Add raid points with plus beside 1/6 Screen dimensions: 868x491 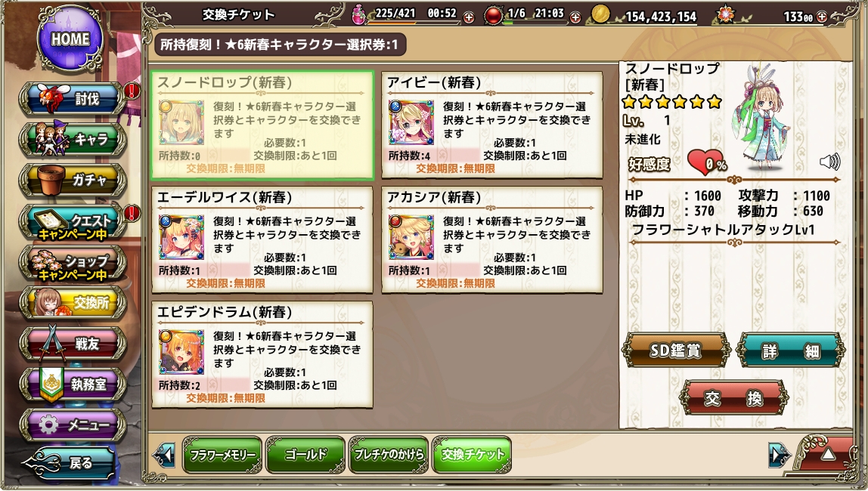click(x=575, y=17)
